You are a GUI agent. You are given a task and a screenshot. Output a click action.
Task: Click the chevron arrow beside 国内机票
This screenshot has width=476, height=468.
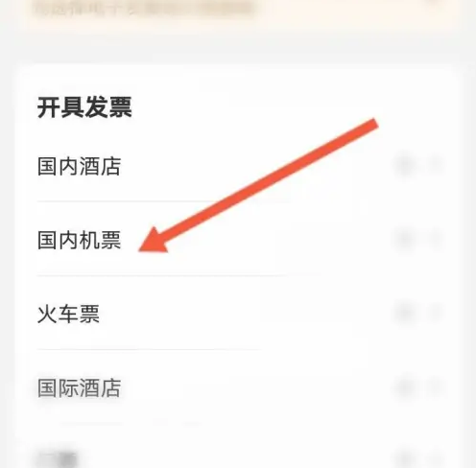(437, 239)
